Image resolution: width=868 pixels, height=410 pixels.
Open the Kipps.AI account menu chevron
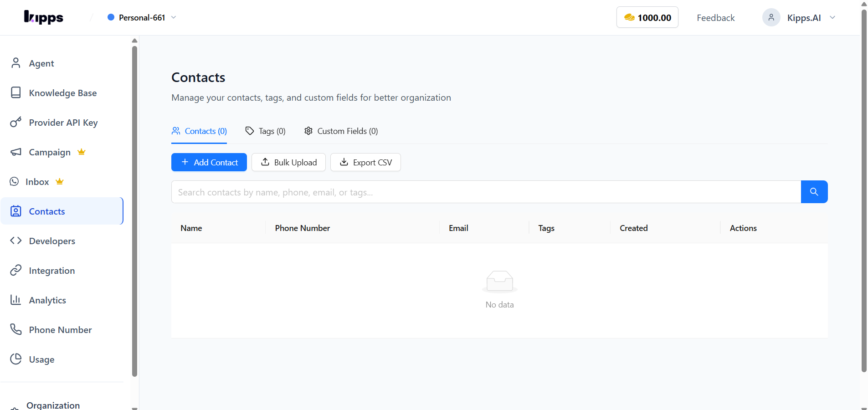832,17
